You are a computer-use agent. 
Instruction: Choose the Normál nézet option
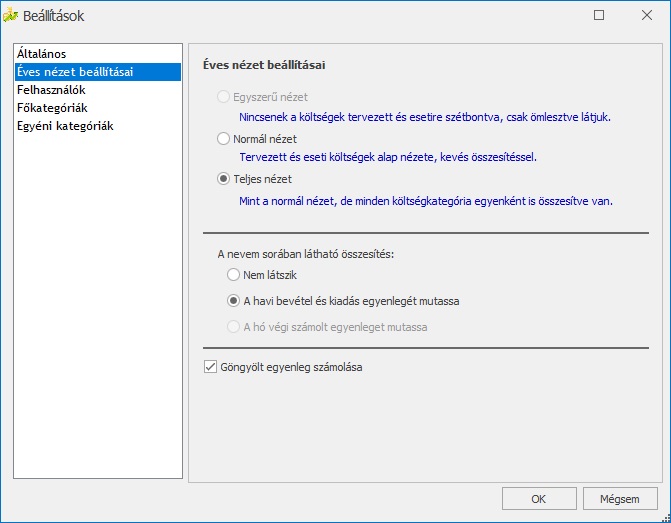(224, 139)
